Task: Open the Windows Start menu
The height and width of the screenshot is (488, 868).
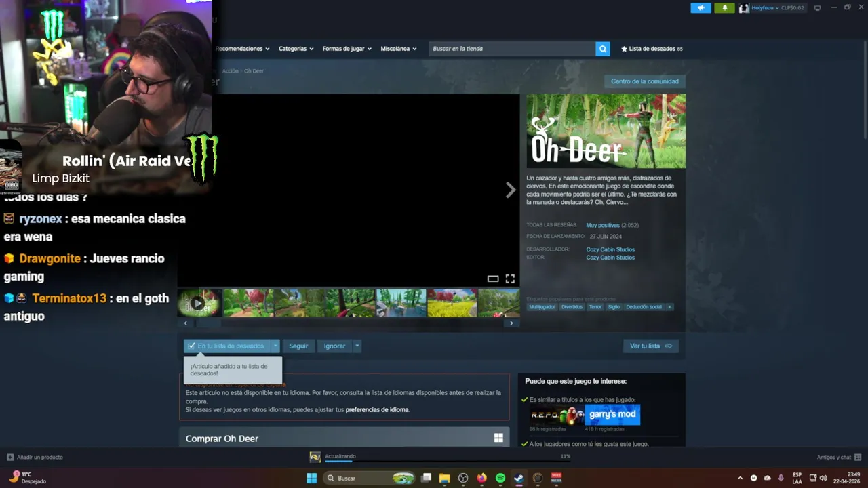Action: [x=311, y=478]
